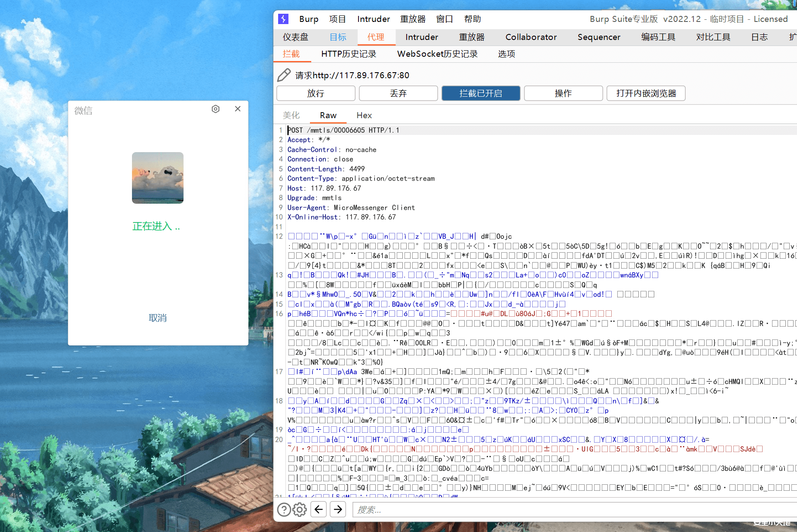Click the Cache-Control: no-cache line

click(x=332, y=150)
